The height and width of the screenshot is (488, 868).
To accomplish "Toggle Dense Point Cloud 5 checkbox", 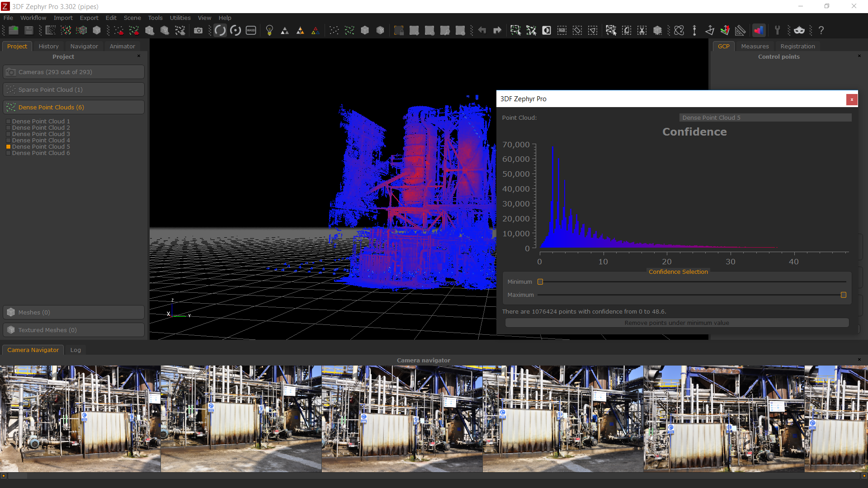I will point(8,147).
